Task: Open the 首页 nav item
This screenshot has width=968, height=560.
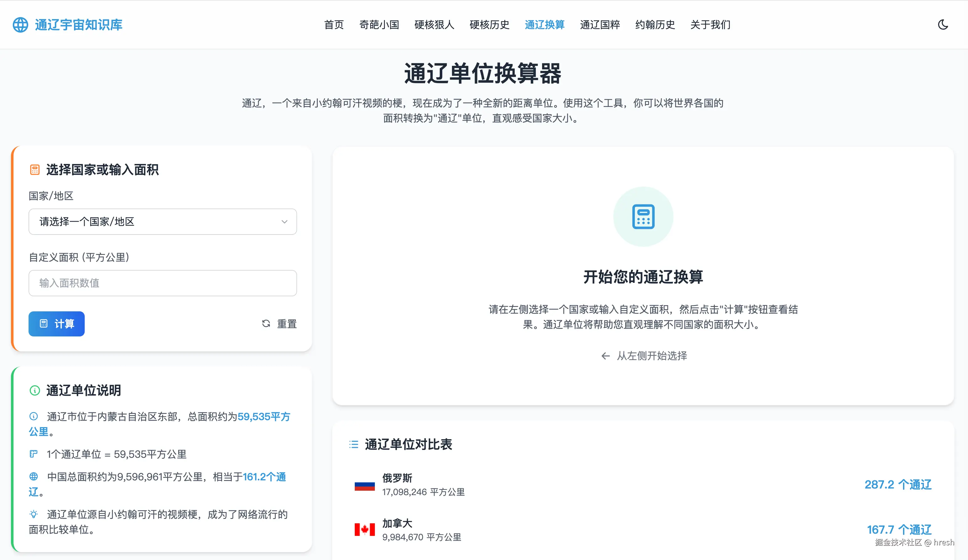Action: pyautogui.click(x=333, y=24)
